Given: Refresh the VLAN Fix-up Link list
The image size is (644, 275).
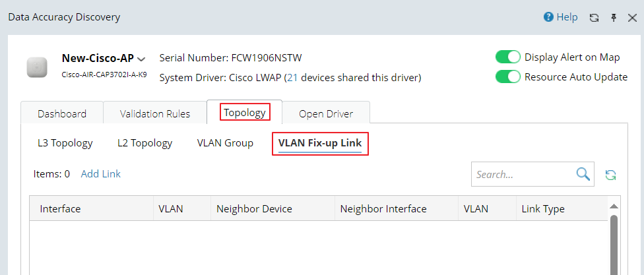Looking at the screenshot, I should tap(611, 175).
